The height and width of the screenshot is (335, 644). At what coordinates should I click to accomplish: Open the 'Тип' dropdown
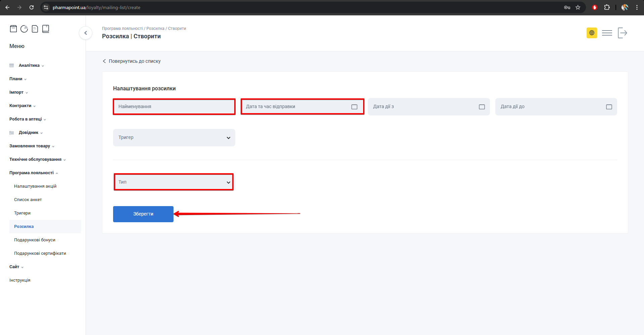pos(174,182)
